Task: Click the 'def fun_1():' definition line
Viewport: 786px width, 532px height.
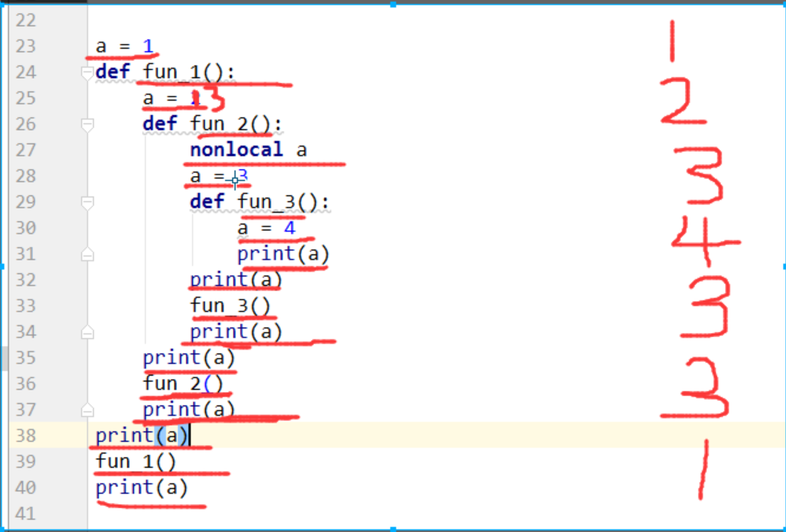Action: pyautogui.click(x=165, y=72)
